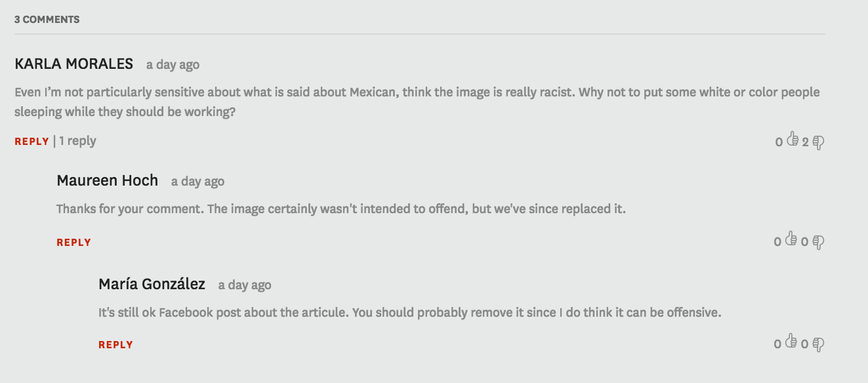This screenshot has height=383, width=868.
Task: Collapse the '1 reply' thread
Action: pos(78,141)
